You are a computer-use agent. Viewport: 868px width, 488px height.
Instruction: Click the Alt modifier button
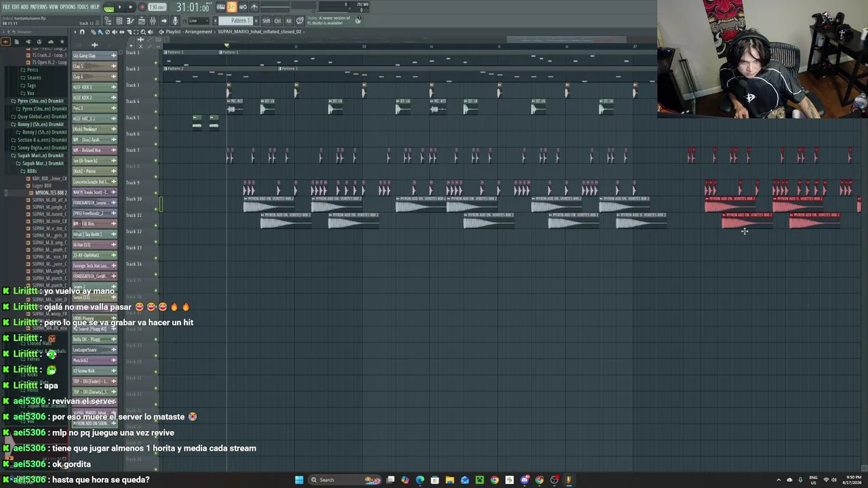[288, 21]
